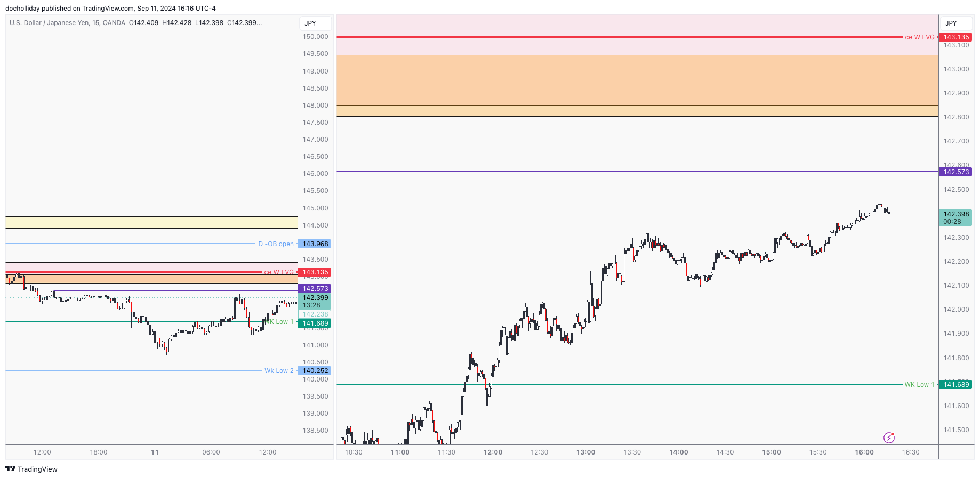Click the green 141.689 label on the left chart

tap(315, 323)
